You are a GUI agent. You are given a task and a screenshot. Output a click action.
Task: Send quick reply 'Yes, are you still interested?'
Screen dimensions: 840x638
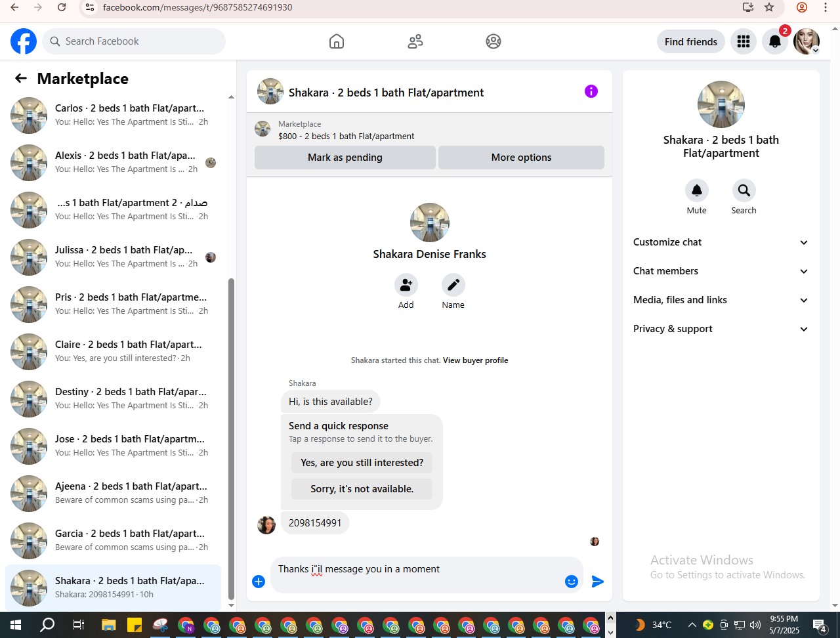[x=362, y=463]
